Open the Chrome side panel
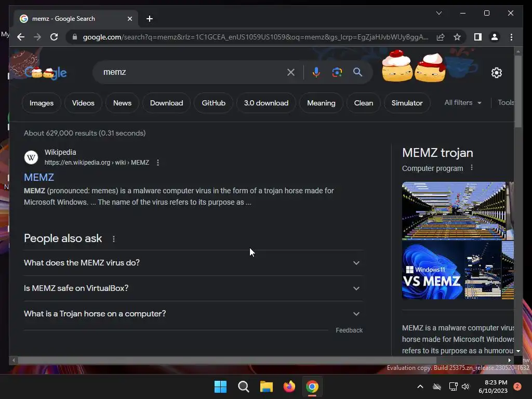This screenshot has height=399, width=532. 478,37
